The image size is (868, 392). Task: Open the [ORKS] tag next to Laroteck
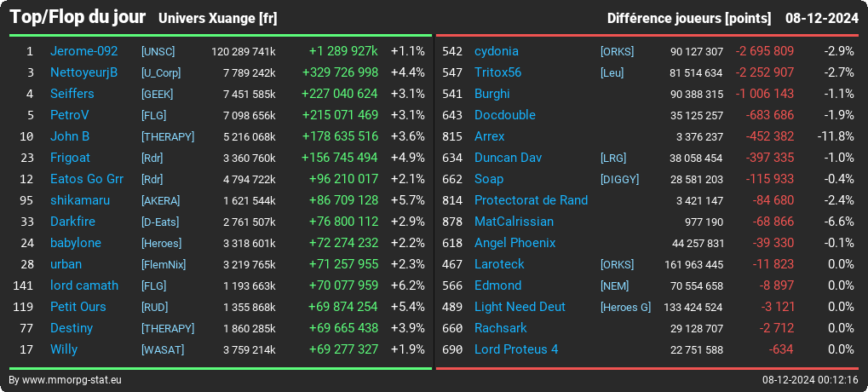point(618,265)
